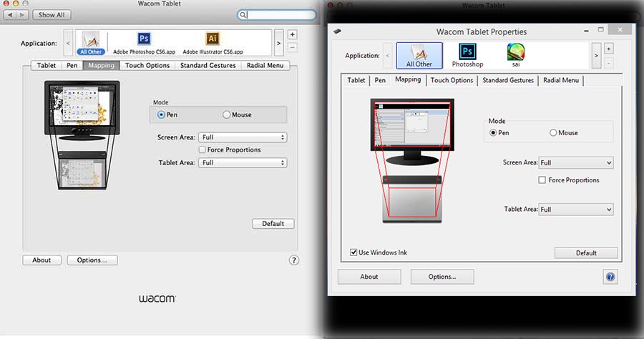Open Screen Area dropdown in Windows window
The image size is (644, 339).
pyautogui.click(x=576, y=163)
